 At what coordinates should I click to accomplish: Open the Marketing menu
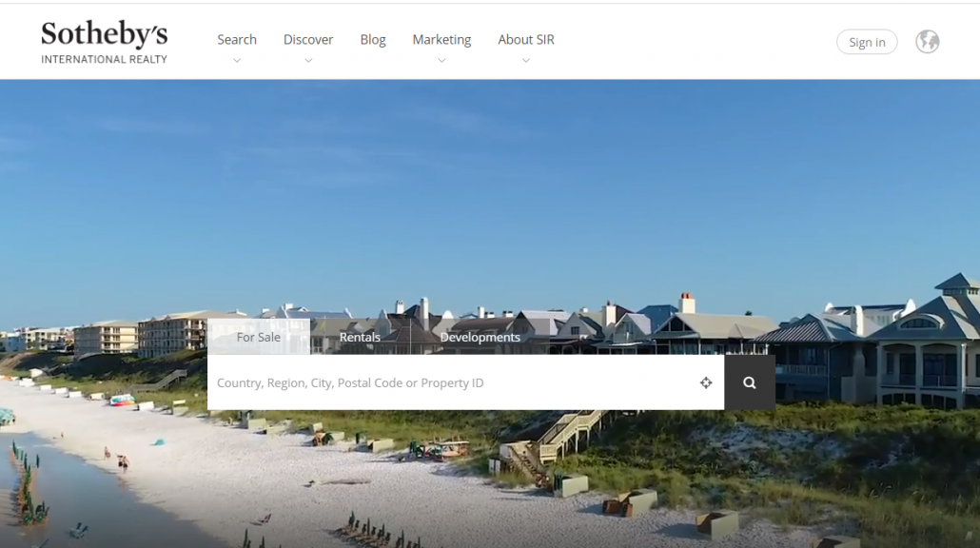pos(441,39)
